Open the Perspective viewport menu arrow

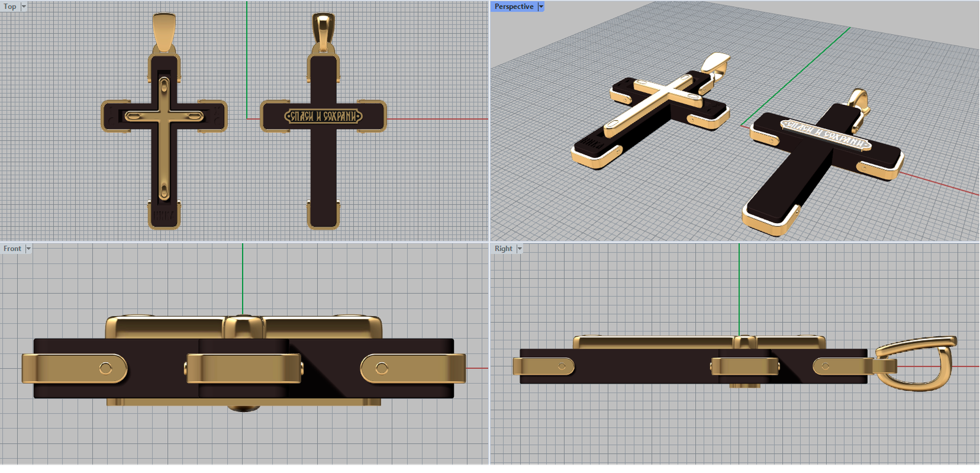point(541,7)
